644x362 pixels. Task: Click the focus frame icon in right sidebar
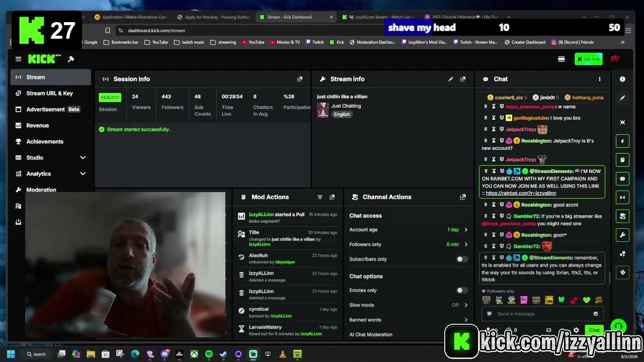[x=622, y=122]
